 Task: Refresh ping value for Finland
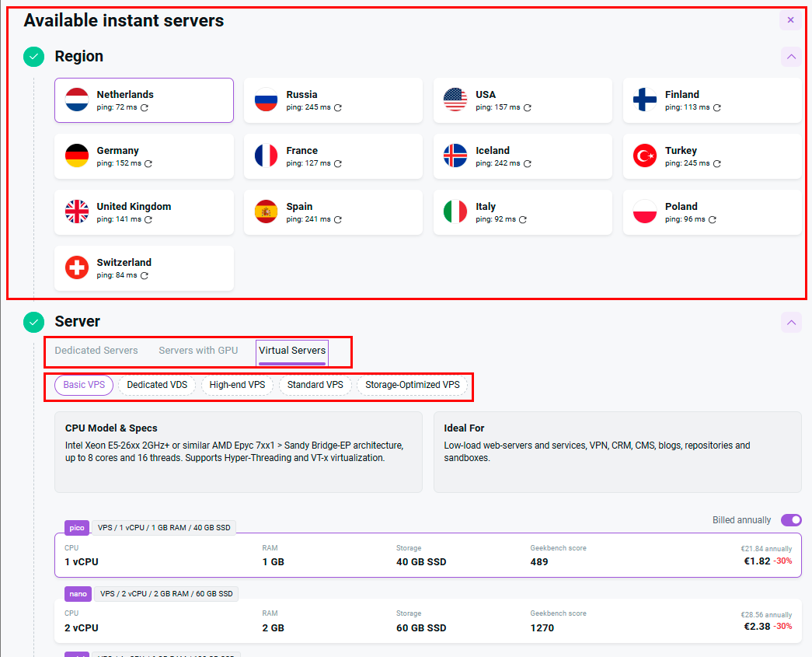coord(717,108)
